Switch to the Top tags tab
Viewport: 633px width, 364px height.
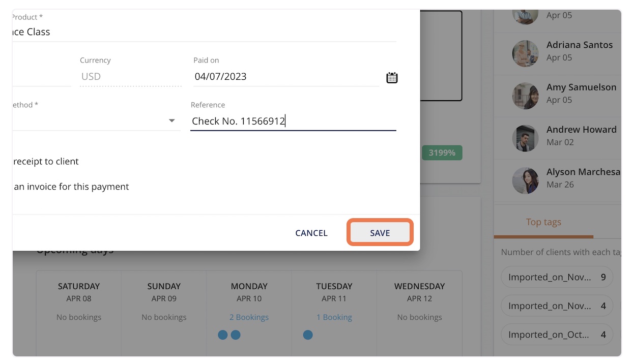543,222
